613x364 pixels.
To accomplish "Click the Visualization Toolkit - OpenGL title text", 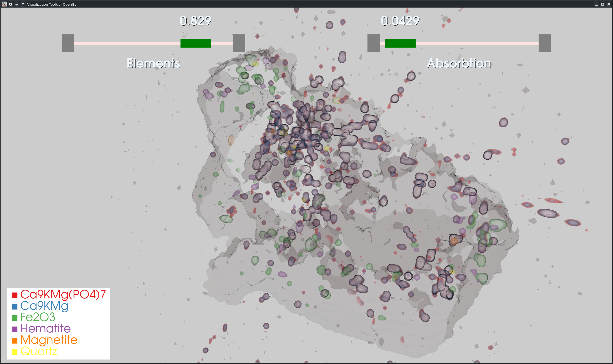I will (x=52, y=4).
